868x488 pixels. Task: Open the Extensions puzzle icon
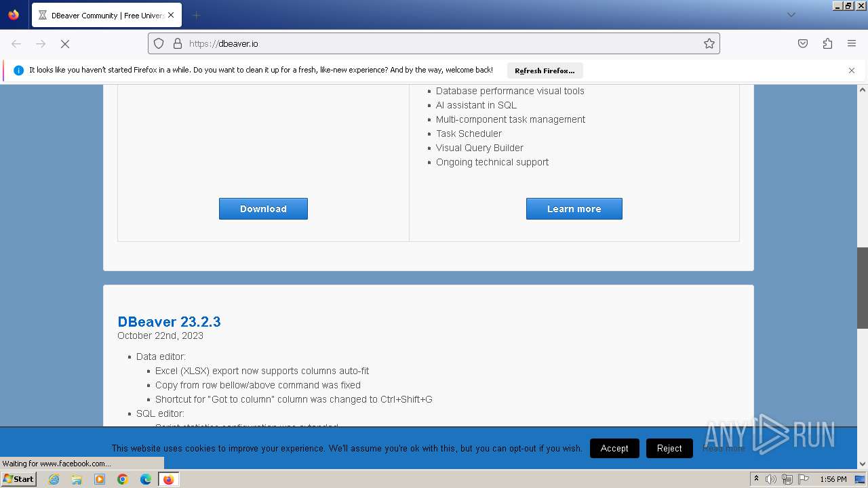point(827,43)
